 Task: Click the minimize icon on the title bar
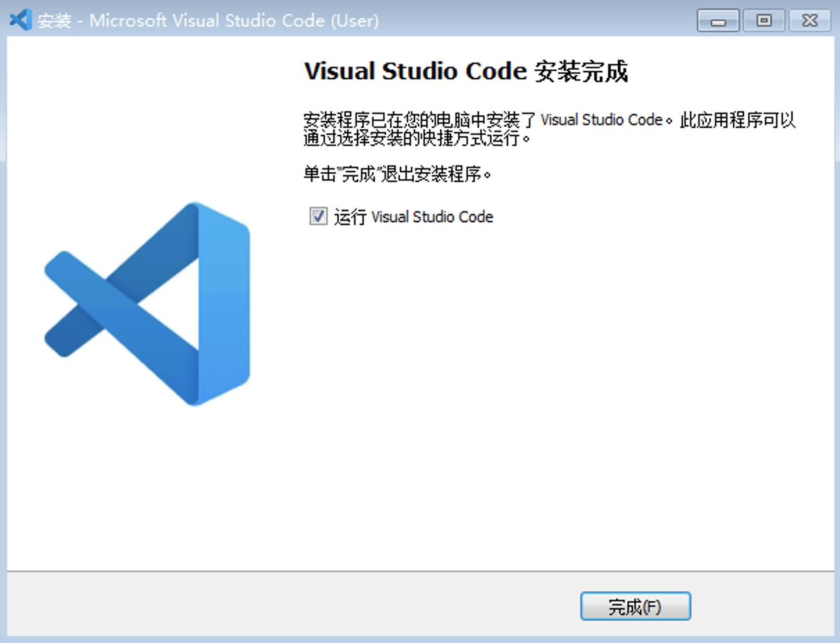[716, 20]
